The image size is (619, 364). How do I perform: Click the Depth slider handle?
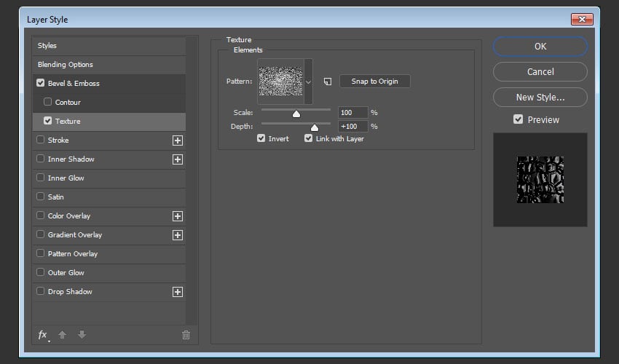click(315, 127)
